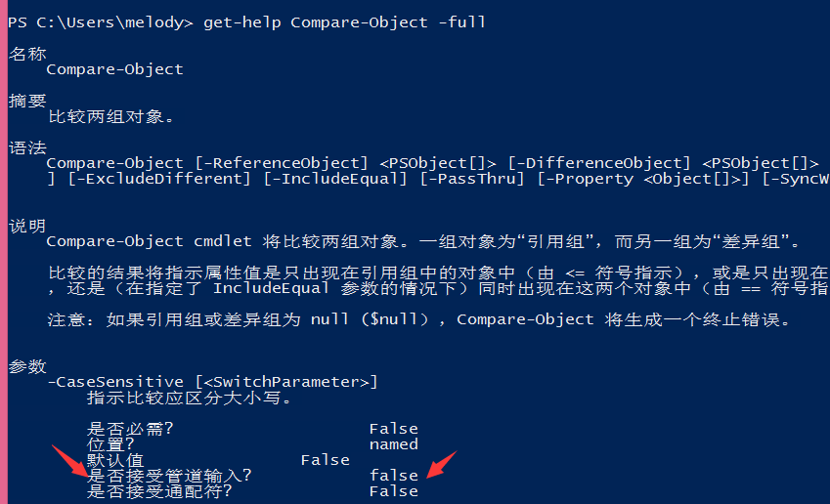This screenshot has height=504, width=830.
Task: Click the 语法 section heading
Action: point(27,147)
